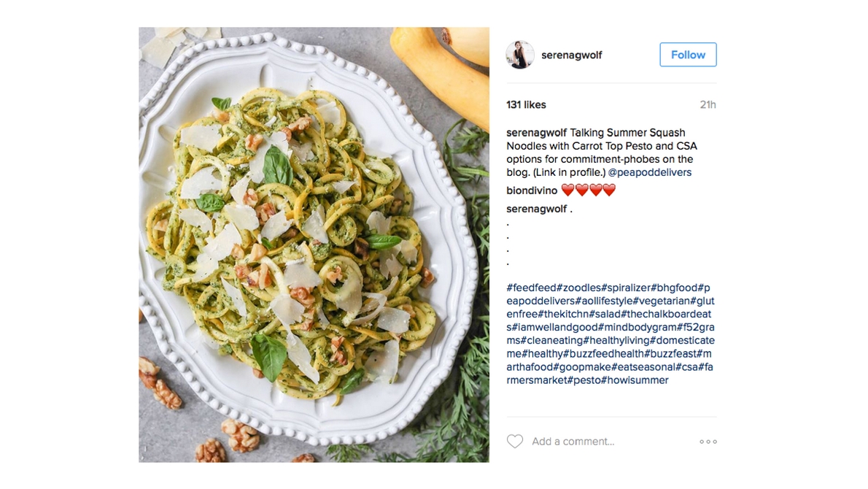Open the #feedfeed hashtag
868x489 pixels.
532,288
